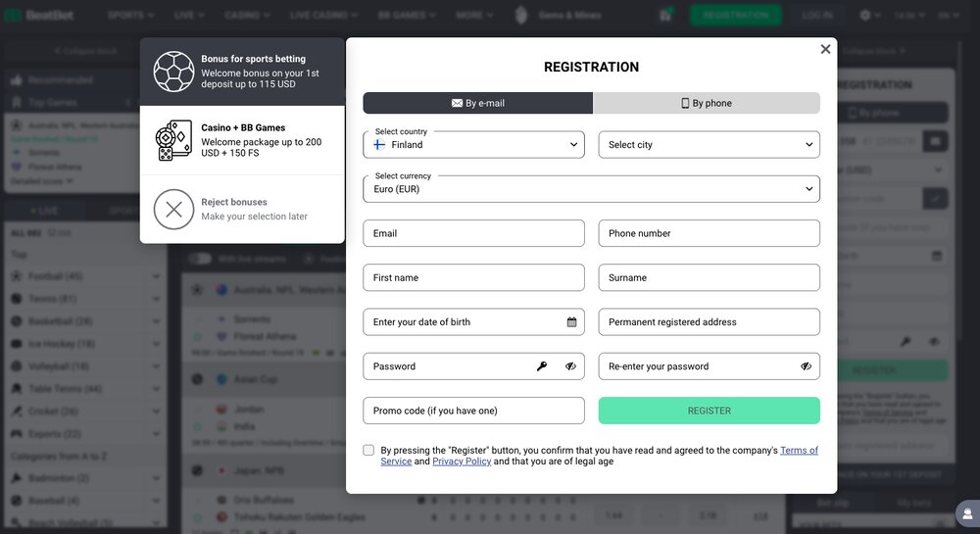Open the BB GAMES menu

(x=407, y=15)
